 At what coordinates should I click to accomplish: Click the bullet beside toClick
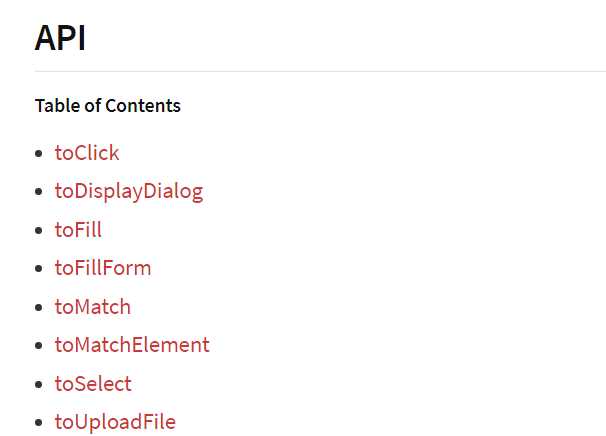pos(38,153)
